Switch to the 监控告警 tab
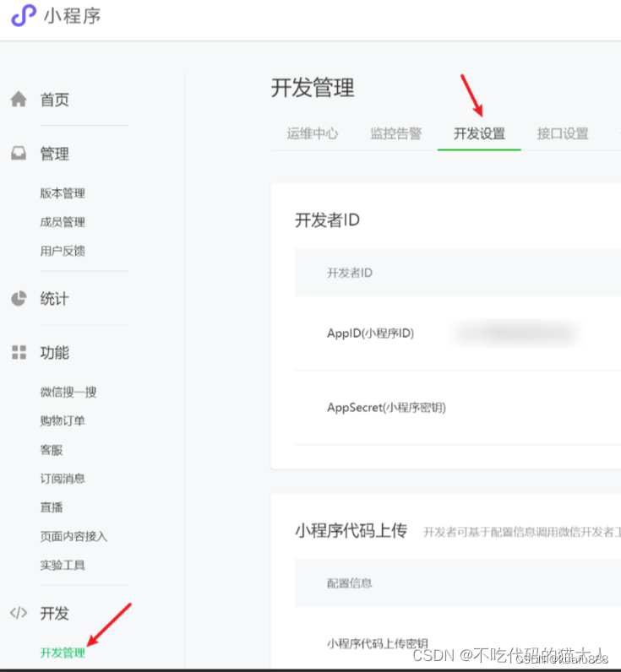Viewport: 621px width, 672px height. tap(396, 133)
